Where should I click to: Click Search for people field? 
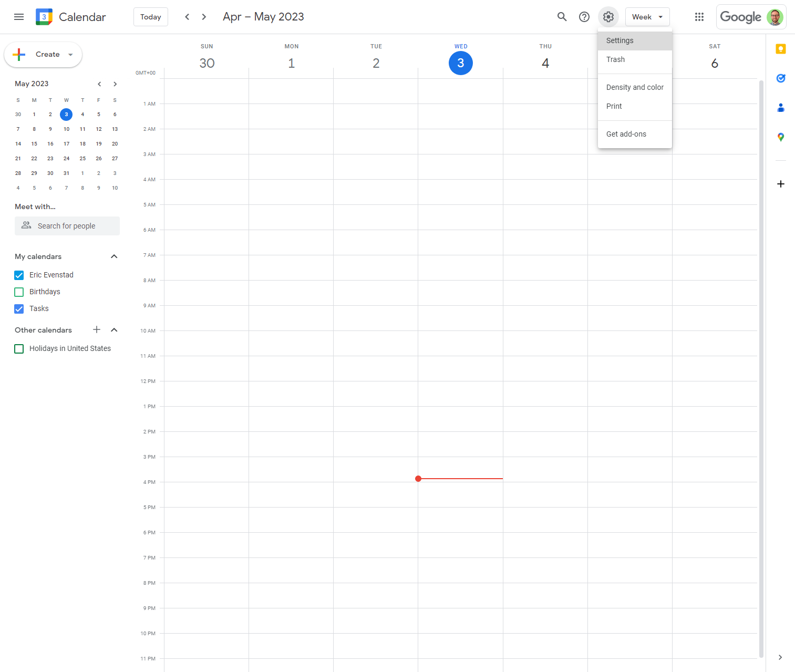click(67, 226)
